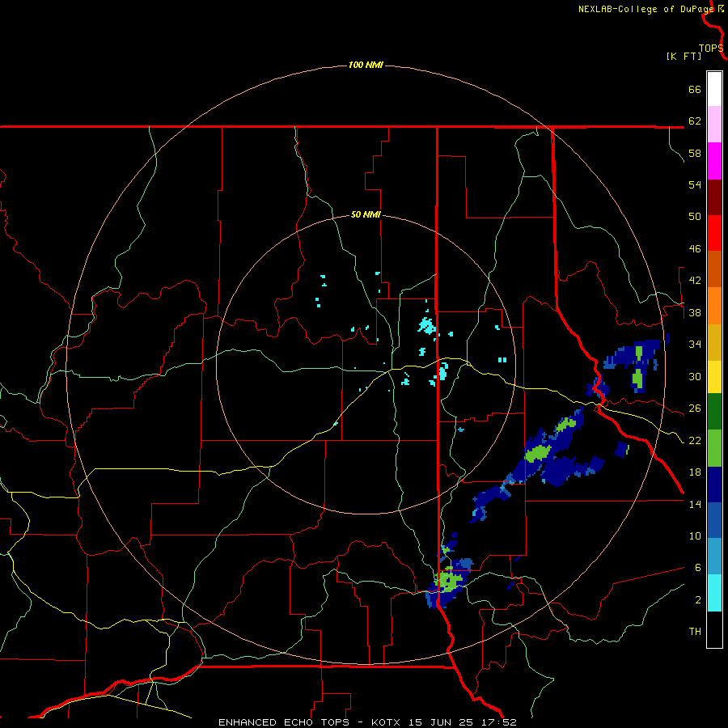The width and height of the screenshot is (728, 728).
Task: Click the legend value '2'
Action: (698, 600)
